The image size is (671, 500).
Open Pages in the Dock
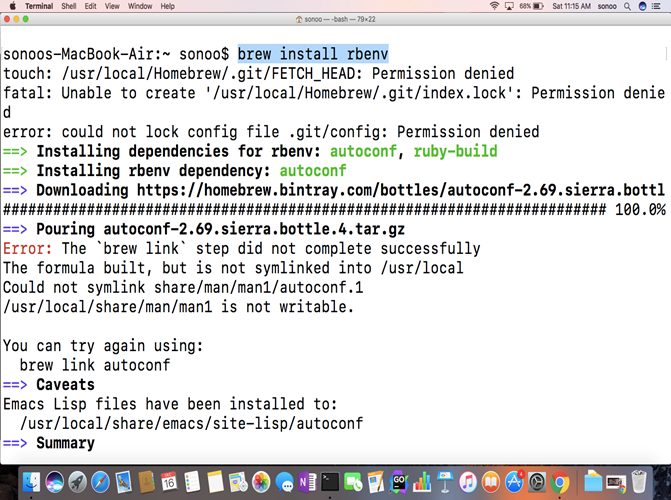[x=376, y=482]
